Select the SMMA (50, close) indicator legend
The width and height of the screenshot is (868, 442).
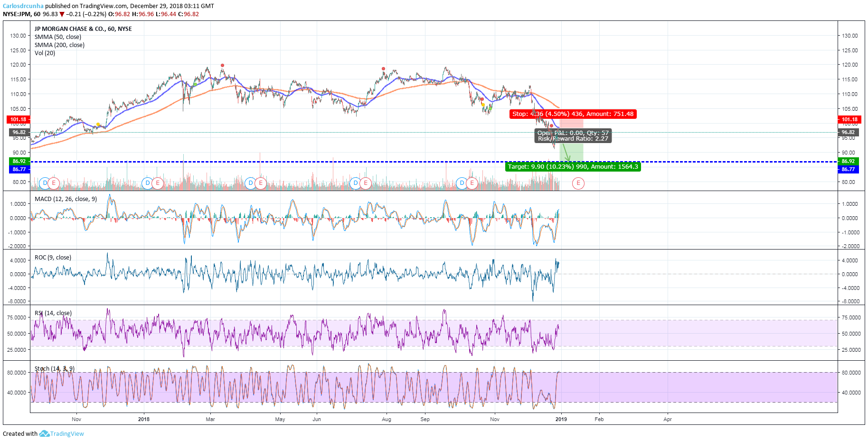58,37
